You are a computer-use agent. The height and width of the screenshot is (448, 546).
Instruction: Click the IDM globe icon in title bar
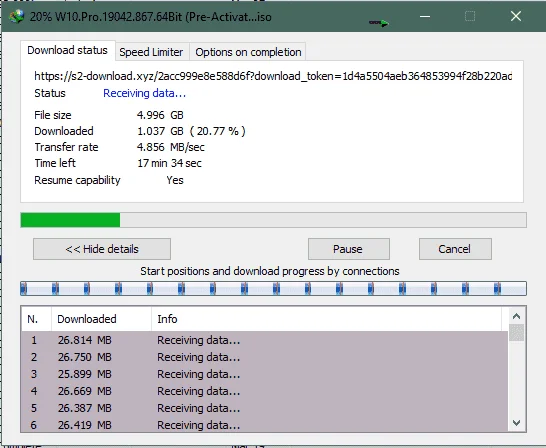[x=16, y=16]
